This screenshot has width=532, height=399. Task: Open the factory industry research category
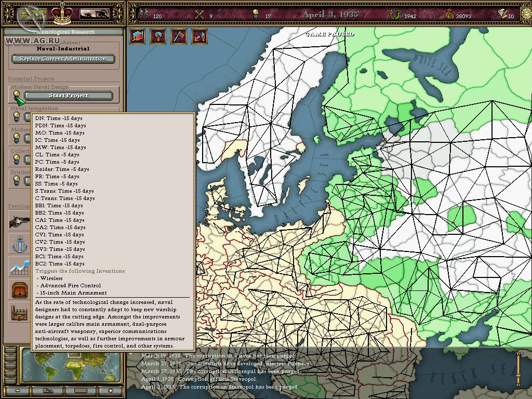coord(20,312)
